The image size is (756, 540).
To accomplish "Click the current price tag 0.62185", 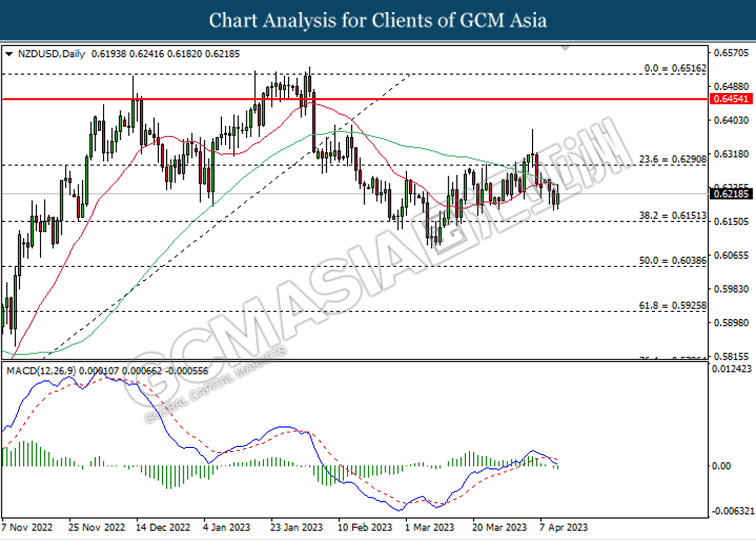I will coord(731,194).
